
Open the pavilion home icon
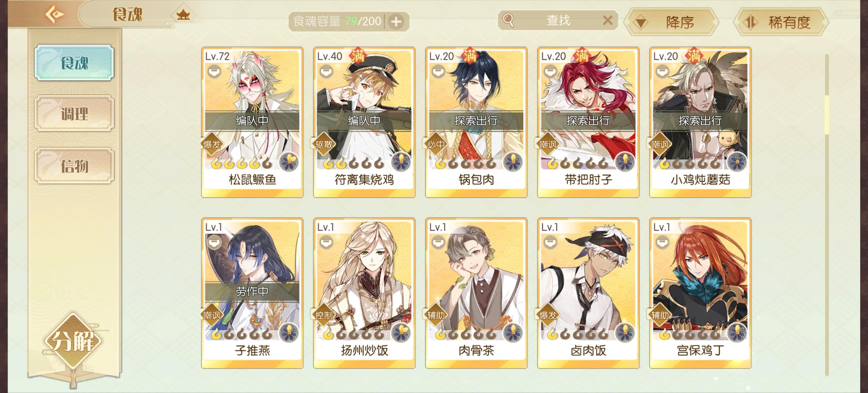pyautogui.click(x=183, y=15)
